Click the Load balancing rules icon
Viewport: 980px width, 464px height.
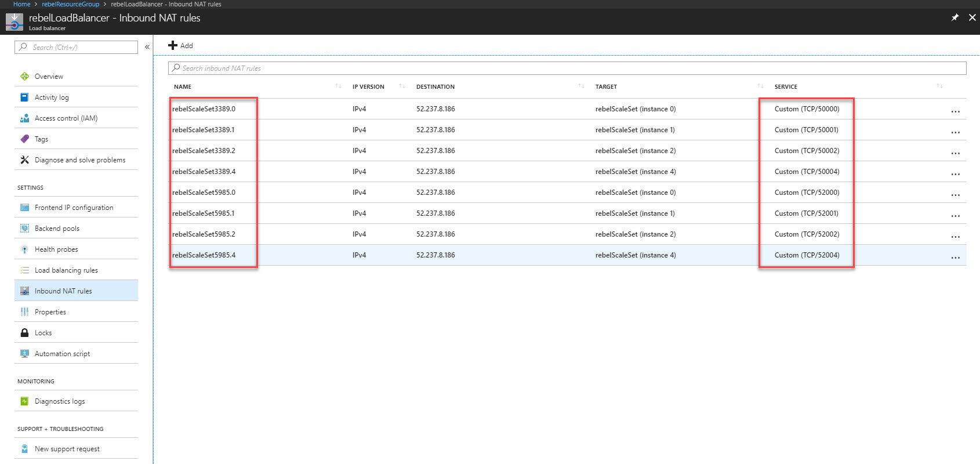(x=24, y=270)
